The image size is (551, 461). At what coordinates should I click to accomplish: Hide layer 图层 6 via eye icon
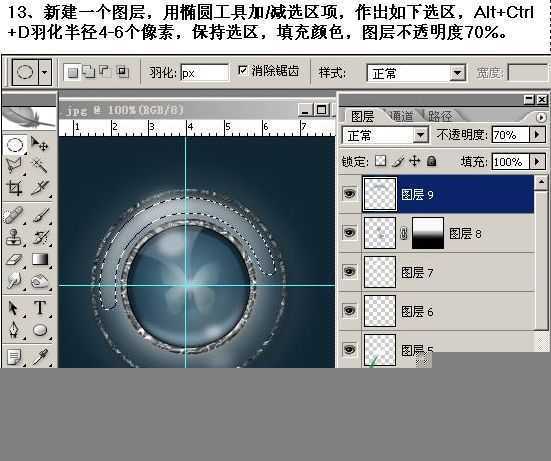(x=349, y=311)
